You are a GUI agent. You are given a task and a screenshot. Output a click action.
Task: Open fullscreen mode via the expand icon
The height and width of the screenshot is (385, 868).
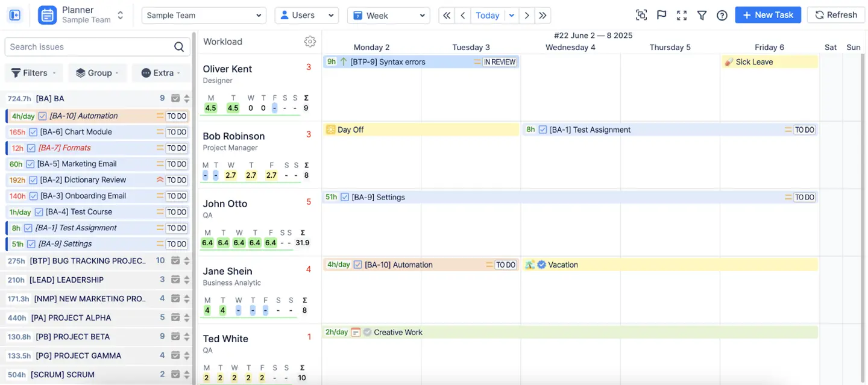click(682, 15)
